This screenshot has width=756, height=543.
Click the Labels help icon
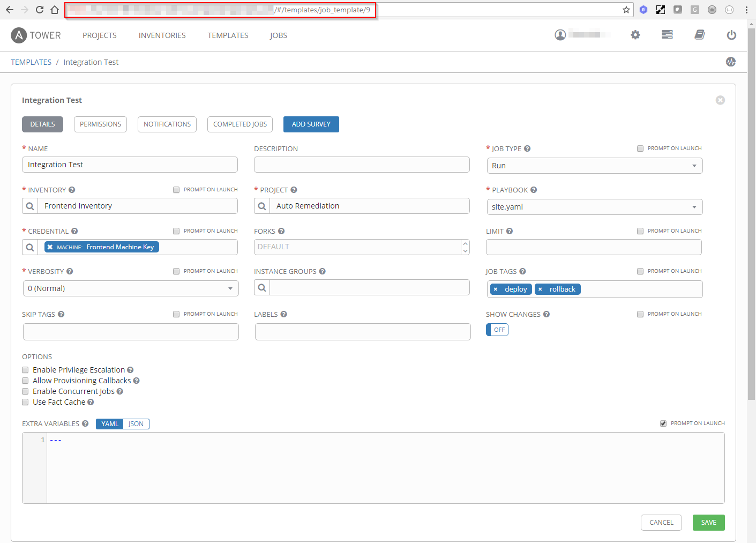coord(283,314)
